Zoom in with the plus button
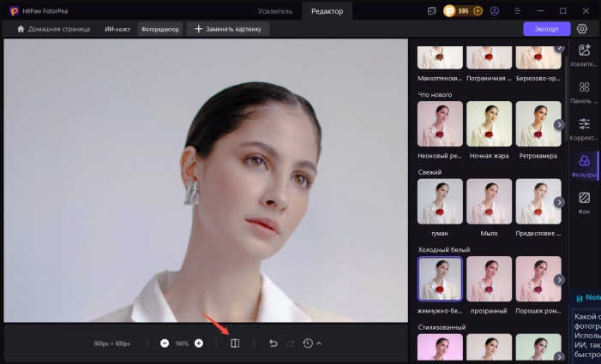601x364 pixels. [x=199, y=343]
